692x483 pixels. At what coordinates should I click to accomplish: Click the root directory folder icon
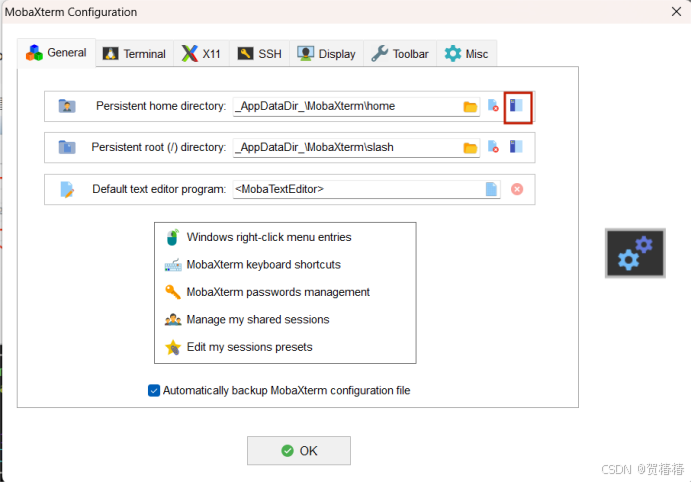tap(67, 147)
